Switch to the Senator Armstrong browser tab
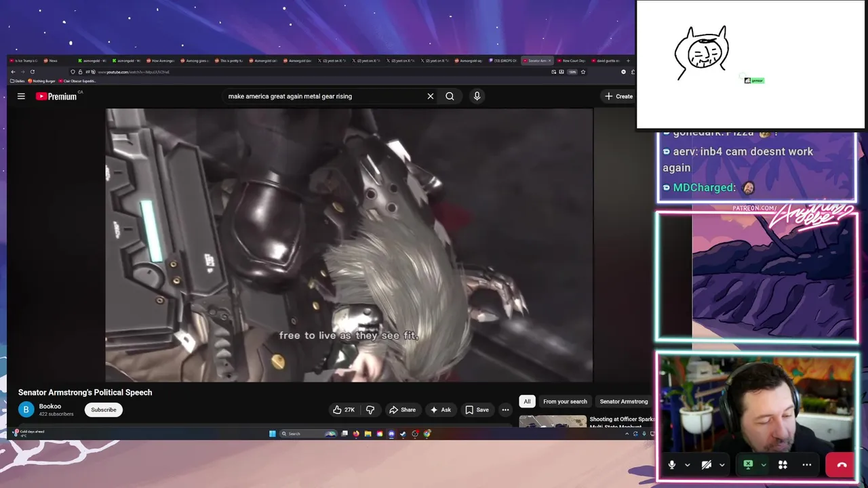868x488 pixels. pos(536,60)
